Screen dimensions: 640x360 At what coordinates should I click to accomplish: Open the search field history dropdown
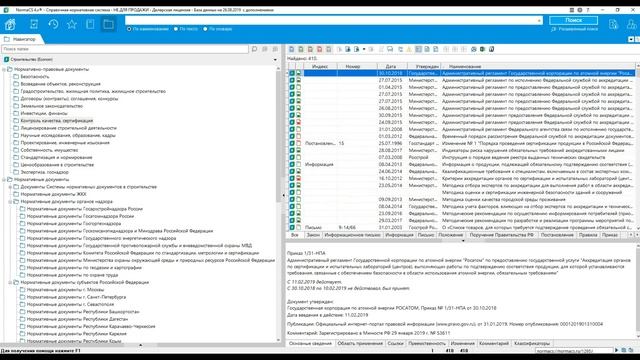539,20
